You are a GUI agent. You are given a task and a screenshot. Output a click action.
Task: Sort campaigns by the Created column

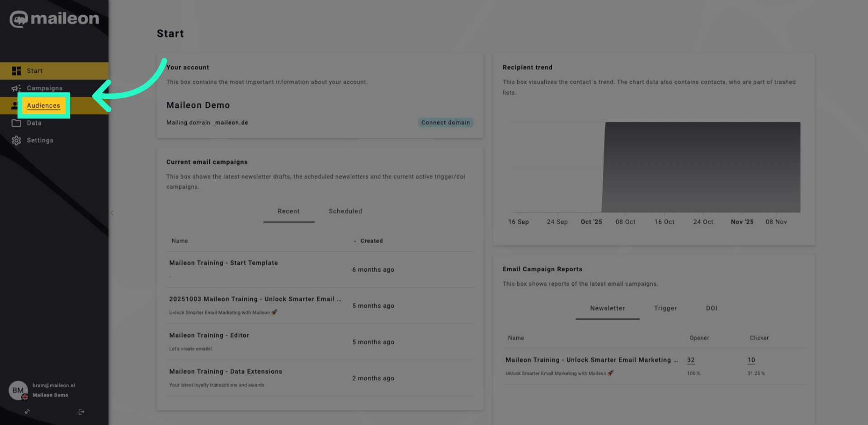(372, 241)
